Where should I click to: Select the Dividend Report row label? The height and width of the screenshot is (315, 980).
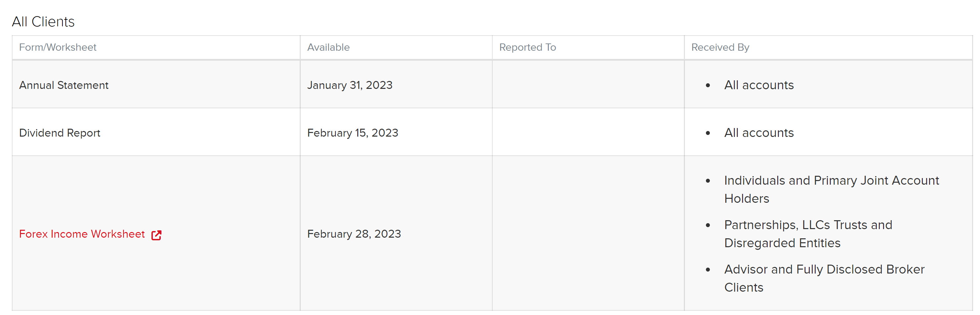59,133
